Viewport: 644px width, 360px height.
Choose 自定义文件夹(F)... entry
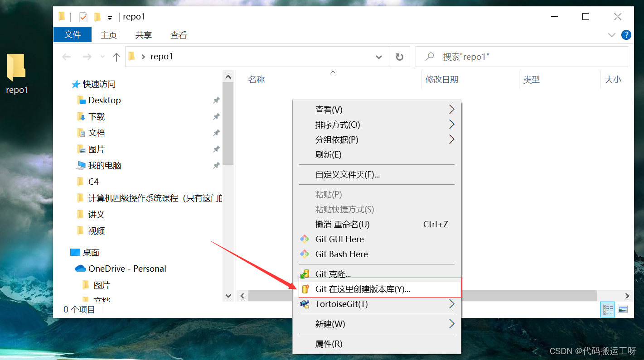(377, 174)
